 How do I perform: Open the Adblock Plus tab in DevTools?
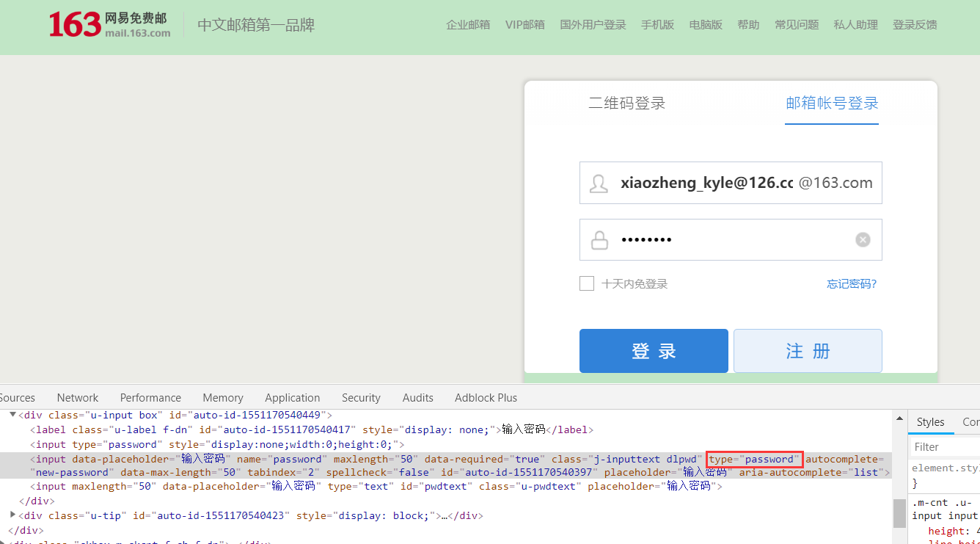tap(486, 397)
